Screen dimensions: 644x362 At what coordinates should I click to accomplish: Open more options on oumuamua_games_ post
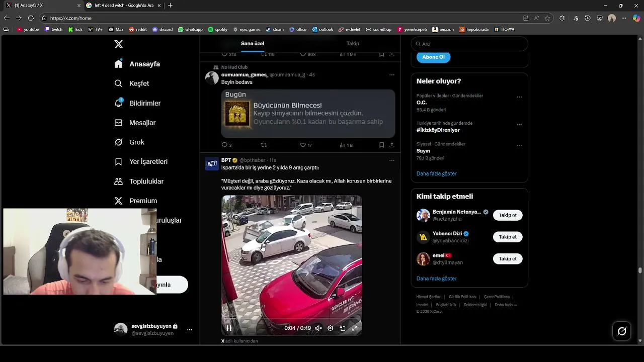pyautogui.click(x=392, y=75)
